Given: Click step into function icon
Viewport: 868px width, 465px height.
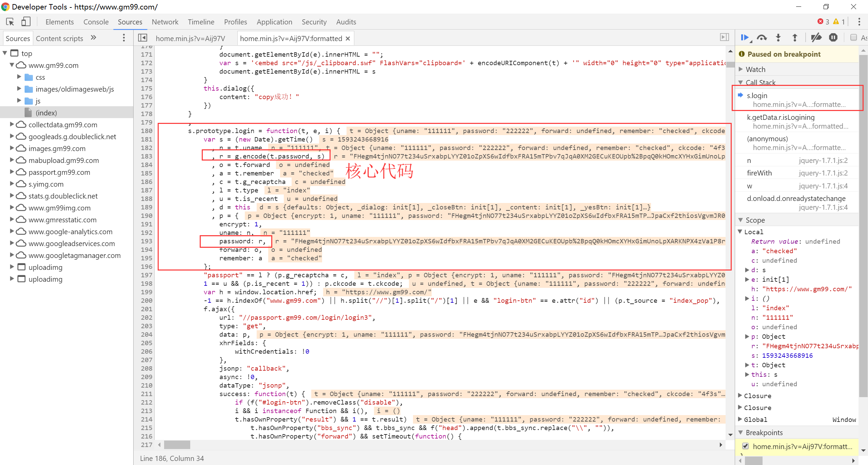Looking at the screenshot, I should (778, 38).
